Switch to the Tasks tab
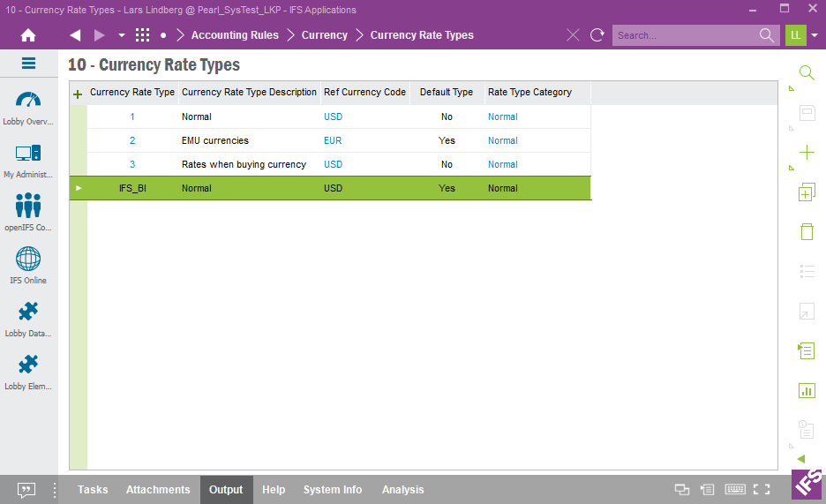 pos(93,490)
